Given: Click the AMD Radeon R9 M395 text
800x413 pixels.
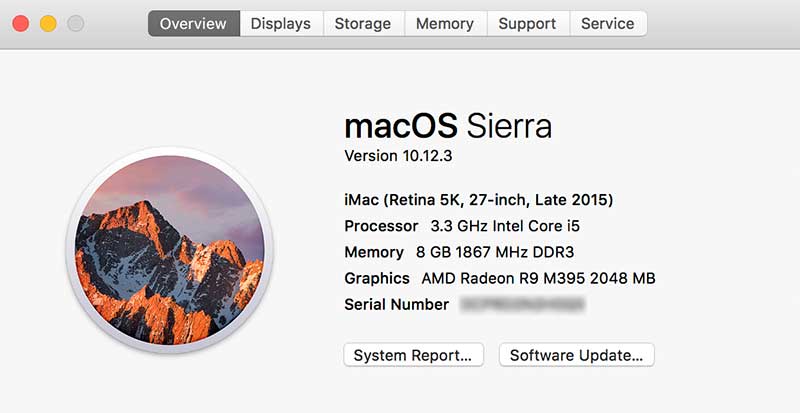Looking at the screenshot, I should pyautogui.click(x=538, y=278).
